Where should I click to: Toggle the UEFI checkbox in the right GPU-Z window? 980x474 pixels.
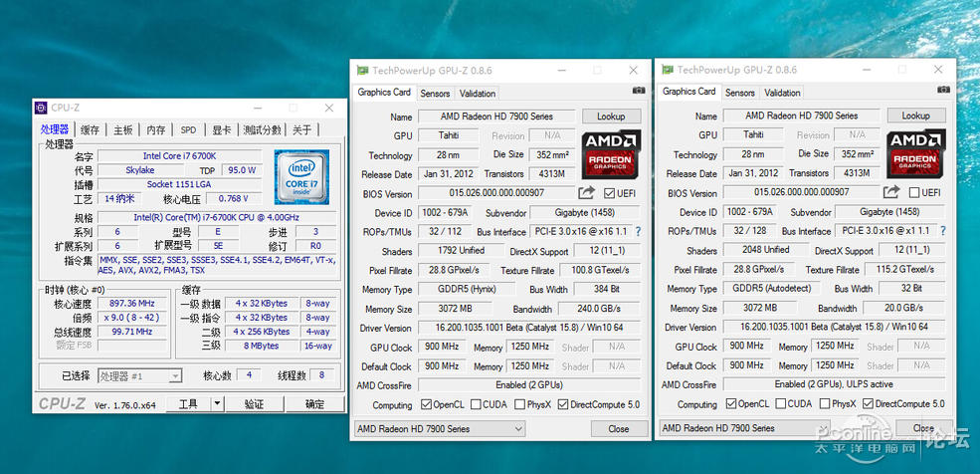coord(914,192)
